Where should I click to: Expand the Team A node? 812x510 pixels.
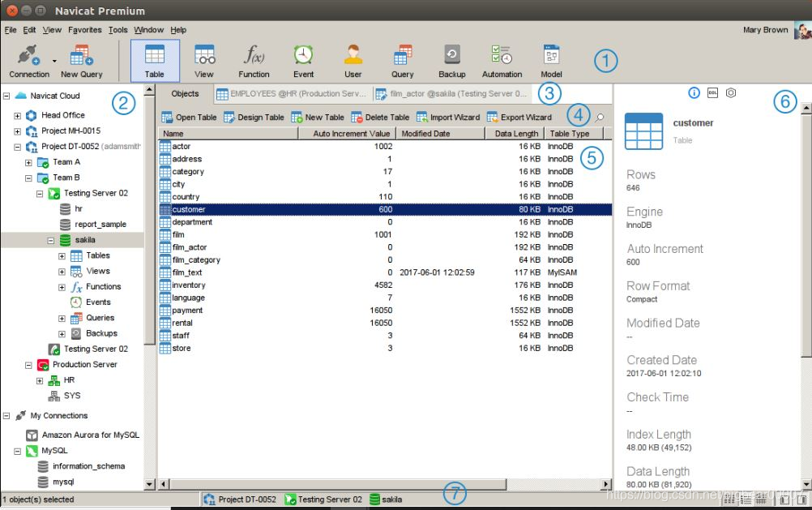[x=28, y=162]
